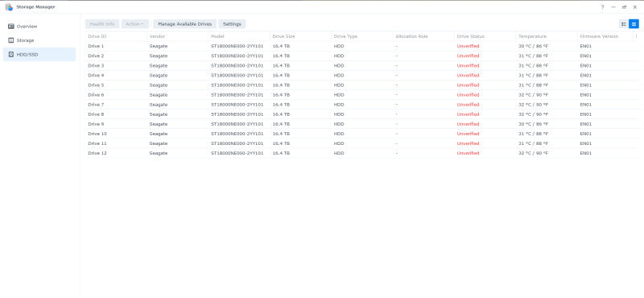Viewport: 644px width, 298px height.
Task: Open column options menu at header end
Action: 637,36
